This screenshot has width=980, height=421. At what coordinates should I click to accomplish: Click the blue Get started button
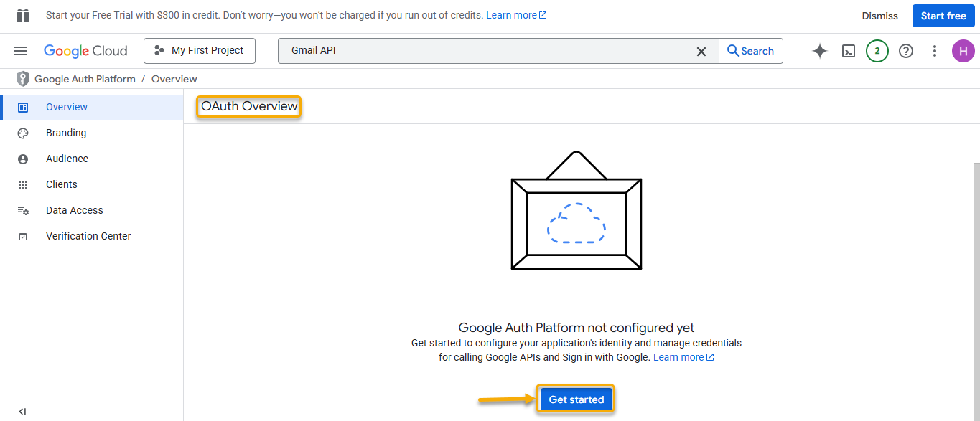click(x=576, y=399)
